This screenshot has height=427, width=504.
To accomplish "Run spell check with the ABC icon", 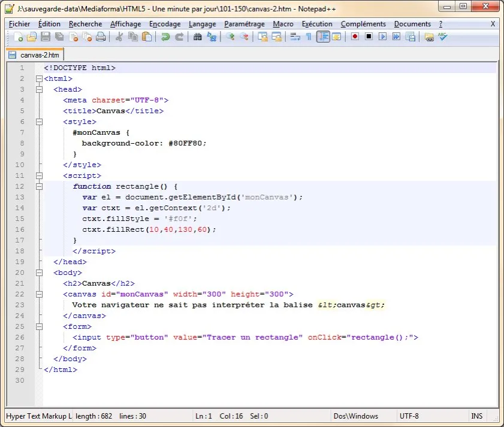I will coord(443,37).
